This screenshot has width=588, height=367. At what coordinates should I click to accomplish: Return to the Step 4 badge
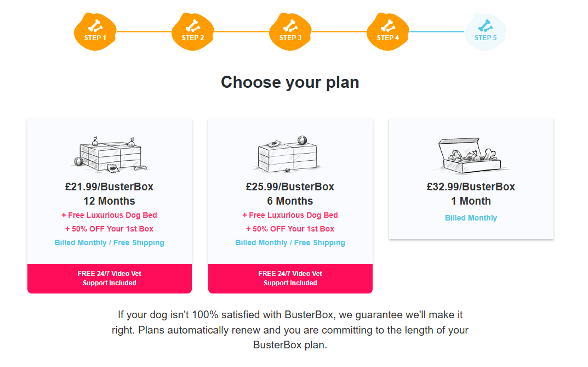pyautogui.click(x=388, y=32)
